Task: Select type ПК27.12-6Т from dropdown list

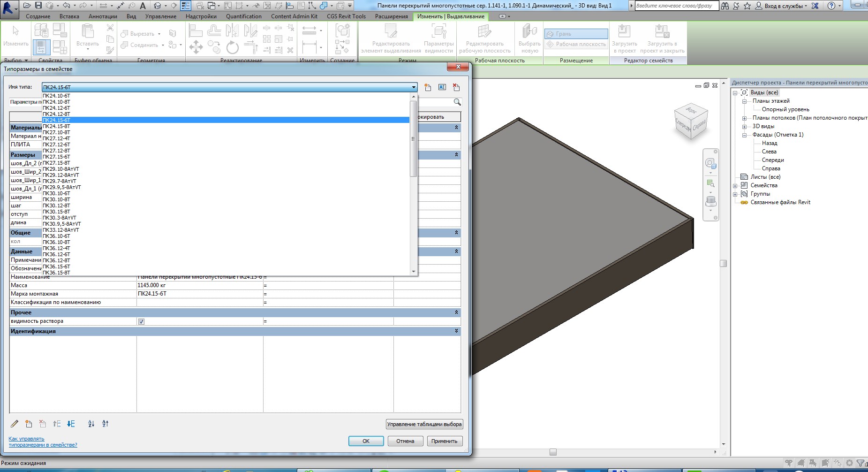Action: tap(57, 145)
